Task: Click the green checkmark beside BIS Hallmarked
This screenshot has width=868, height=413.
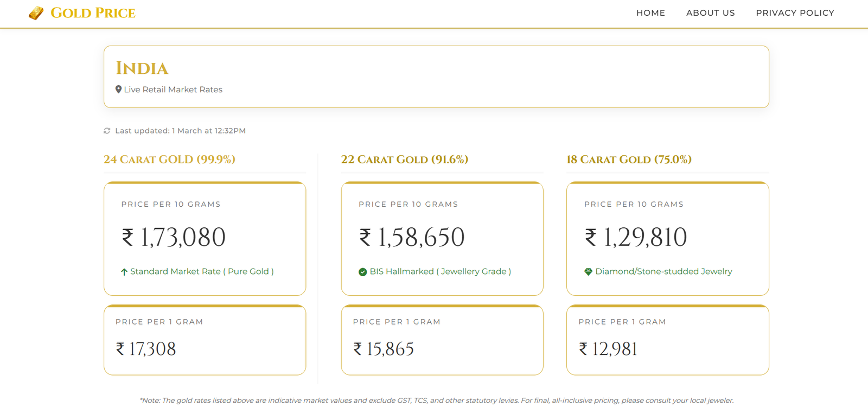Action: [362, 271]
